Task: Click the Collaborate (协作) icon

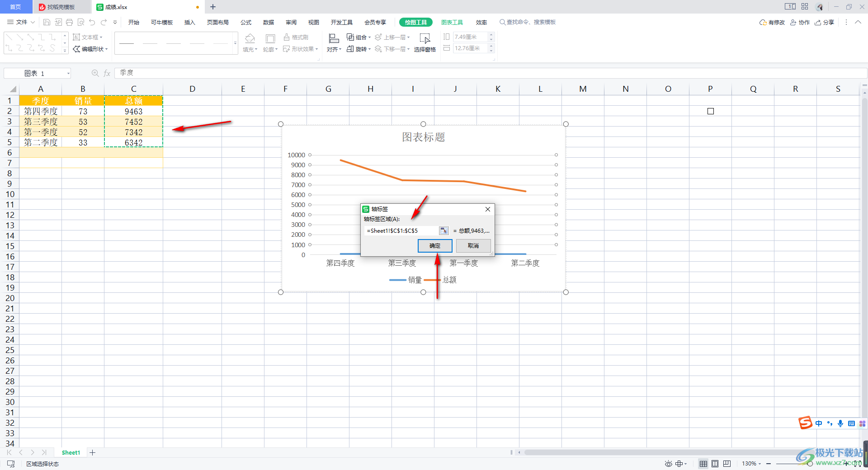Action: point(800,22)
